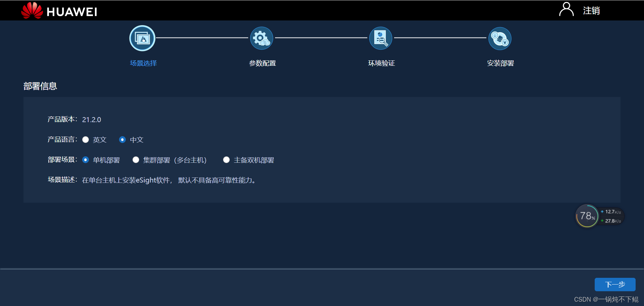The width and height of the screenshot is (644, 306).
Task: Click the upload speed arrow icon
Action: click(x=602, y=212)
